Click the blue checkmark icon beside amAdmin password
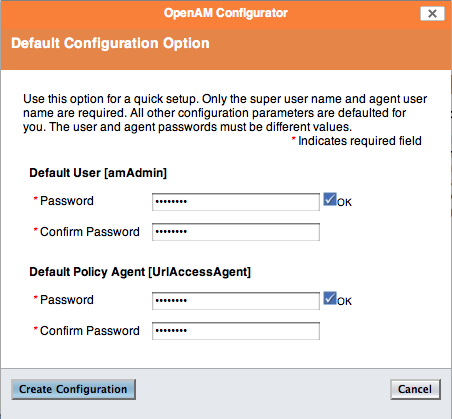Image resolution: width=452 pixels, height=419 pixels. tap(330, 199)
